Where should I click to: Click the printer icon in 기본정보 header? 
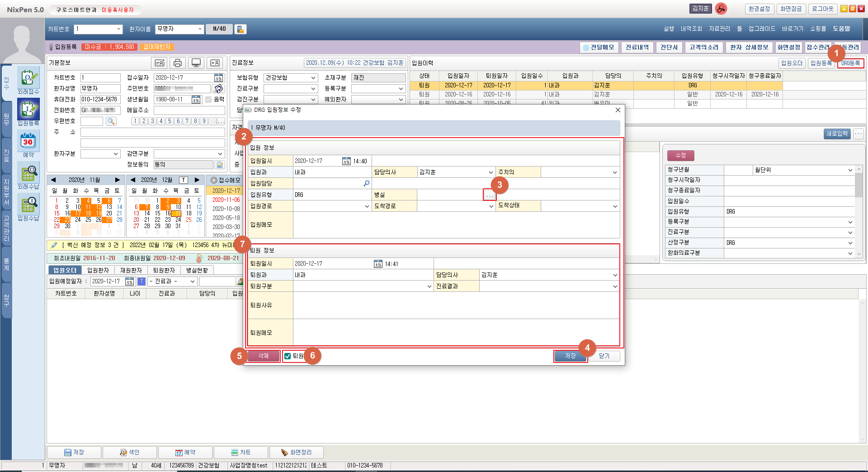pos(178,63)
